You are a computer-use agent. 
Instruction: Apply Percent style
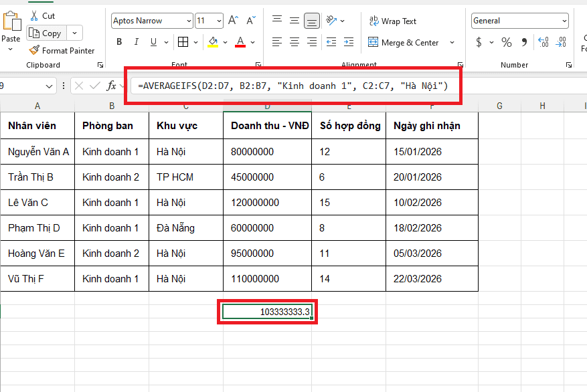coord(507,42)
